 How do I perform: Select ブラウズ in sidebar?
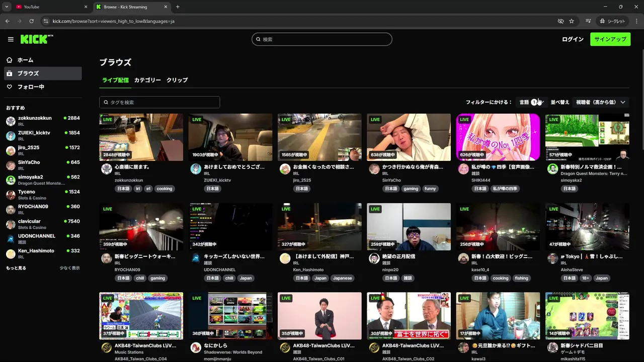pos(43,73)
